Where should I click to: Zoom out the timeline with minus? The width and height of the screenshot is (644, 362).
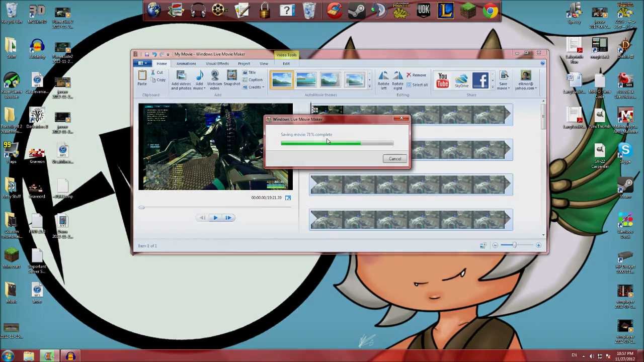[x=495, y=245]
